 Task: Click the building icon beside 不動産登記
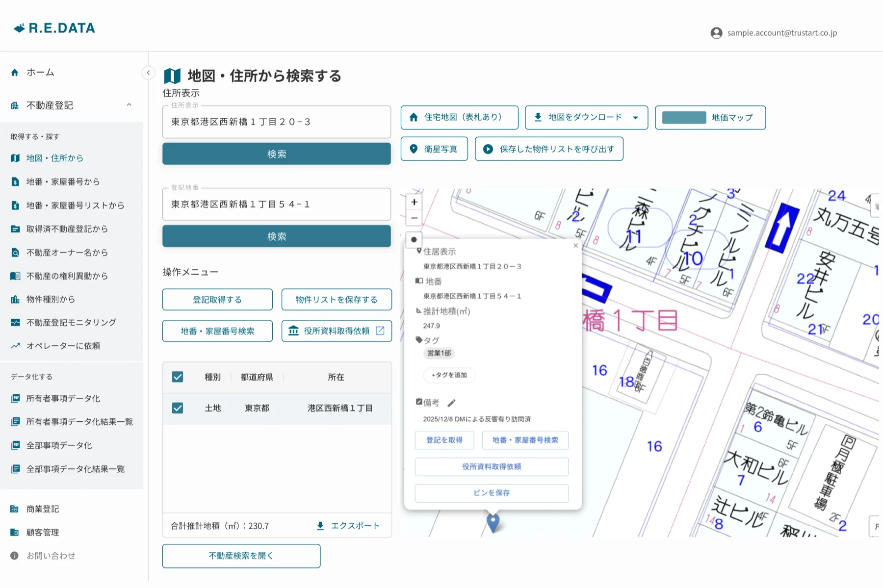tap(15, 105)
